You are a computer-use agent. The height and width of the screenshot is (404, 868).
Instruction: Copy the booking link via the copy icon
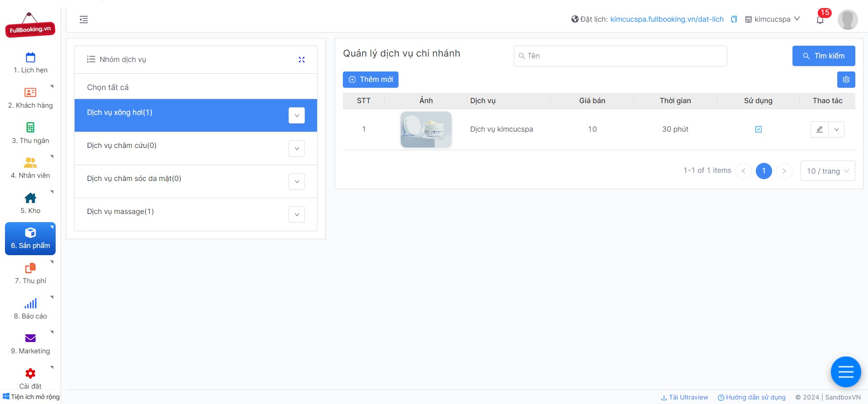tap(734, 19)
